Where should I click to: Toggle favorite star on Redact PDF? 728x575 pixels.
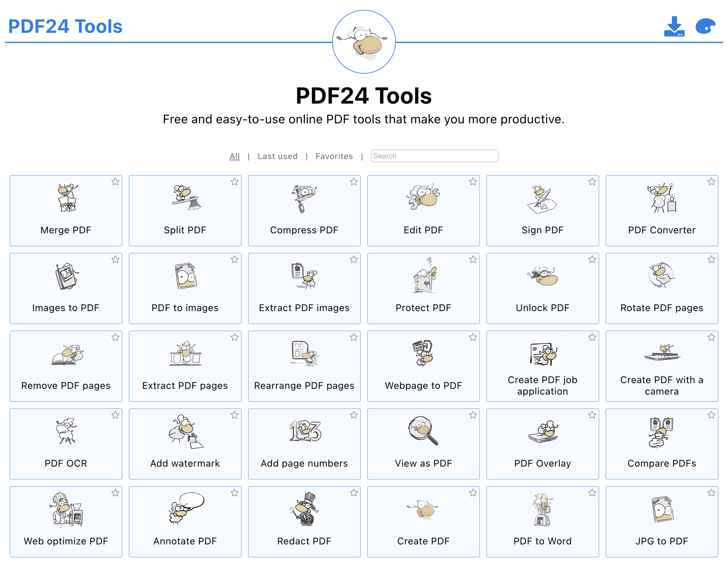354,493
